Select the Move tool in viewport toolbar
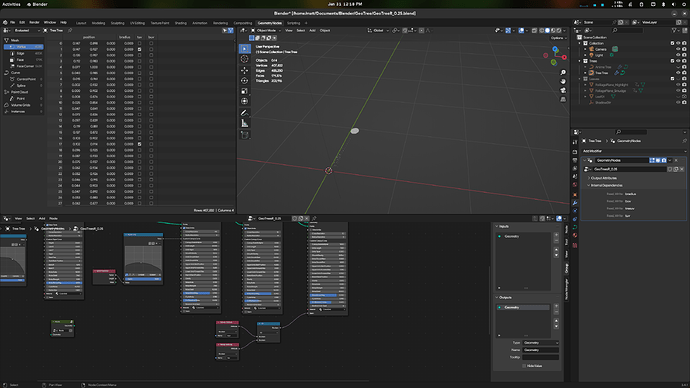Screen dimensions: 690x388 pos(245,70)
